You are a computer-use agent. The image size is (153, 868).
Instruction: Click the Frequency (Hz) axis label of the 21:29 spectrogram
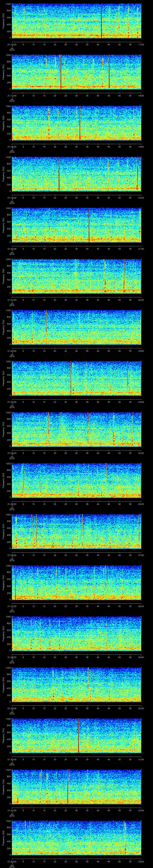pyautogui.click(x=3, y=685)
